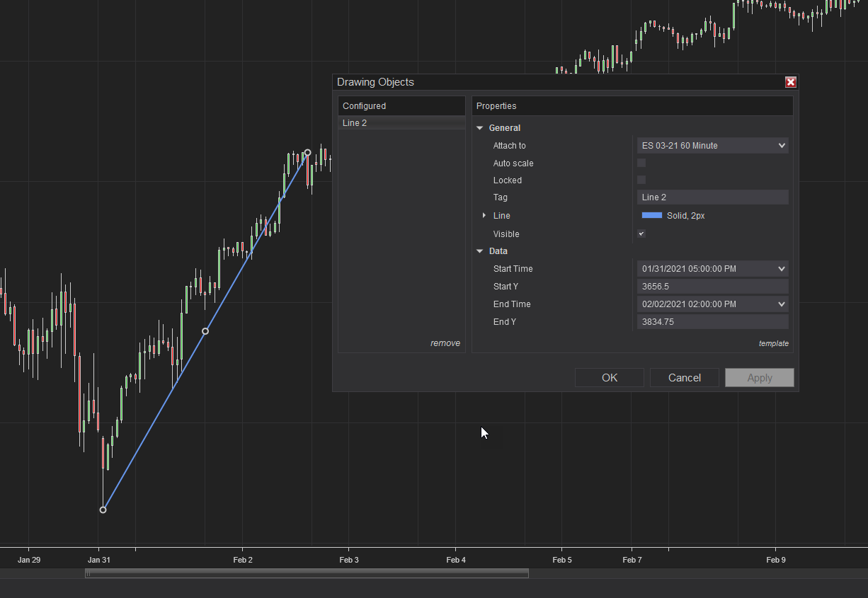The width and height of the screenshot is (868, 598).
Task: Open the End Time dropdown
Action: point(712,304)
